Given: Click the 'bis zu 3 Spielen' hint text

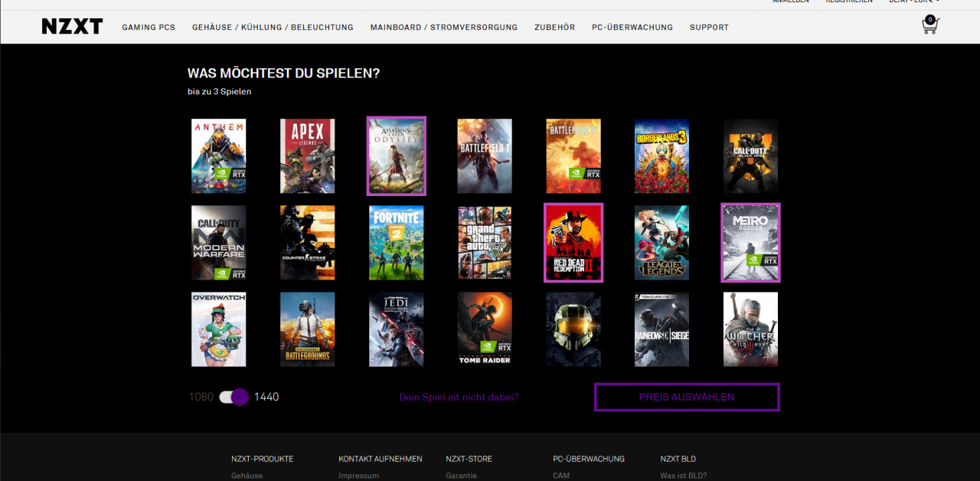Looking at the screenshot, I should pyautogui.click(x=220, y=92).
